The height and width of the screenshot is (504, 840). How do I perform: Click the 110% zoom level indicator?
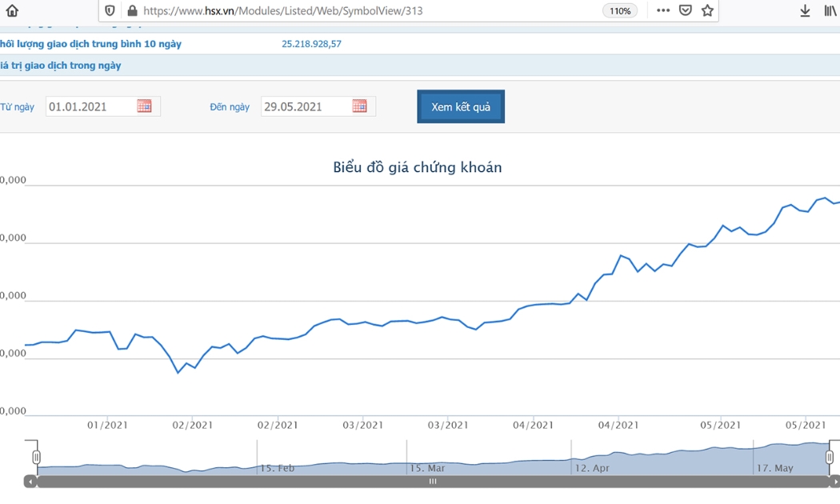click(620, 10)
